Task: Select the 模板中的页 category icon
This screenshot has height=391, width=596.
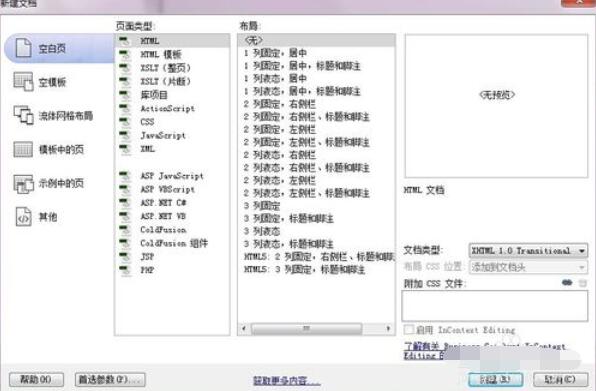Action: click(23, 149)
